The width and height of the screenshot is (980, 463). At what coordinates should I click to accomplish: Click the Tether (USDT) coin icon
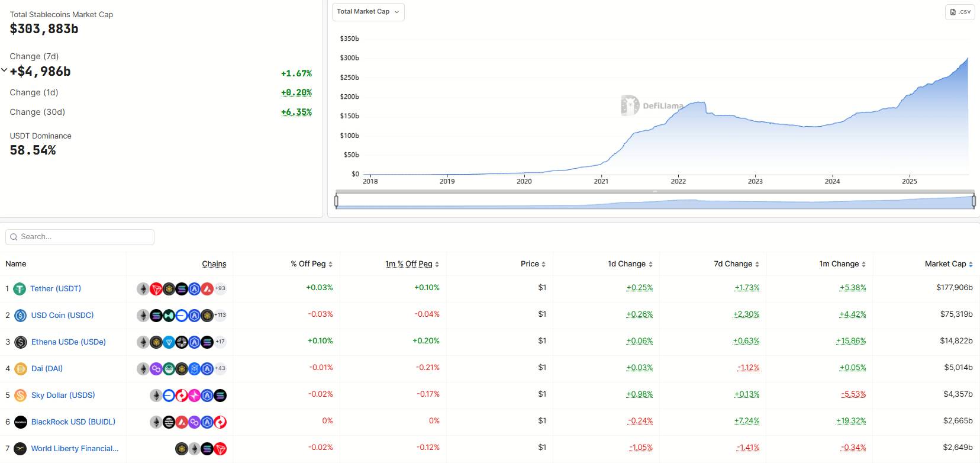[x=20, y=289]
